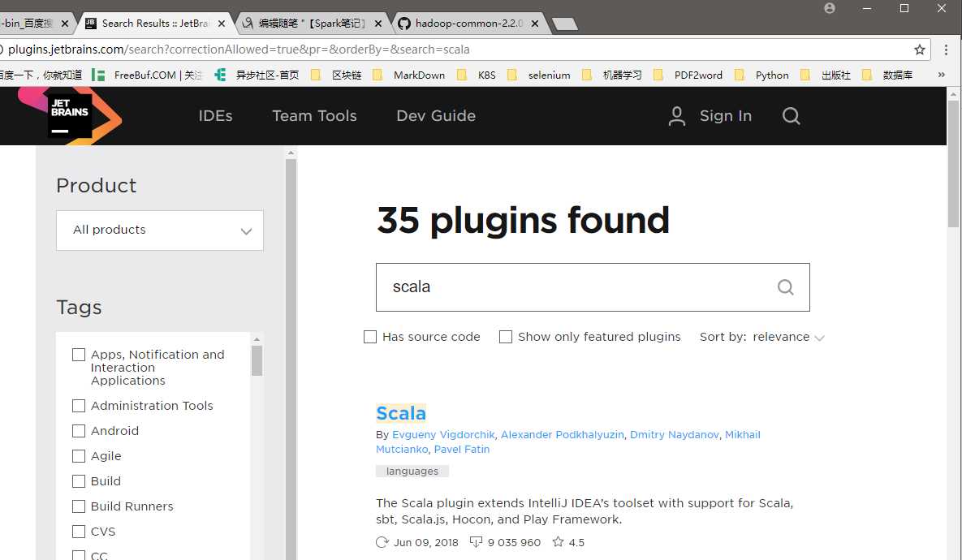Check the Administration Tools tag
The image size is (962, 560).
click(79, 406)
